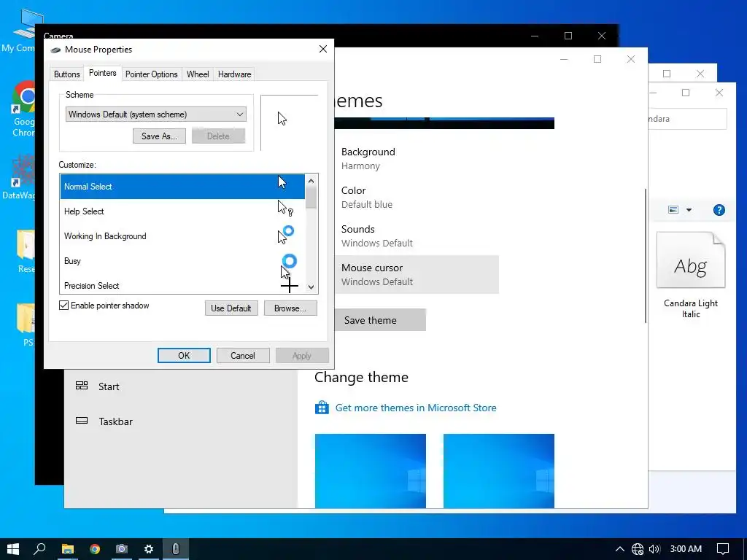Select the first Windows theme thumbnail
This screenshot has height=560, width=747.
point(370,470)
